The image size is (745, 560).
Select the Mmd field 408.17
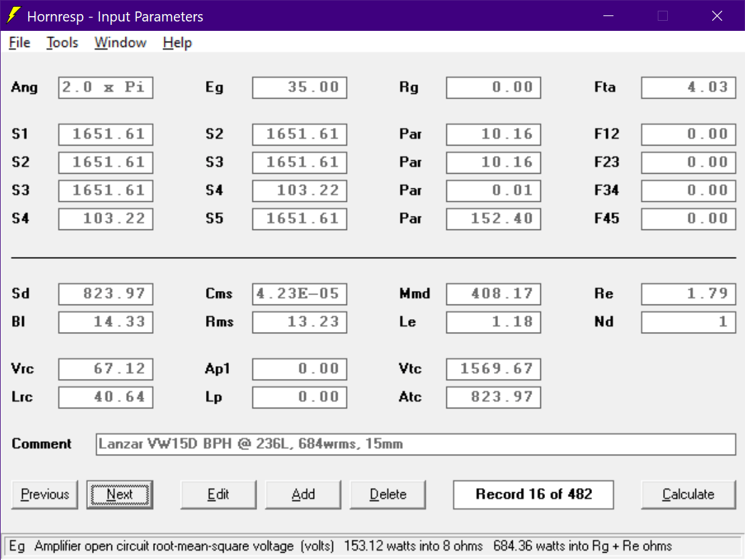tap(493, 294)
